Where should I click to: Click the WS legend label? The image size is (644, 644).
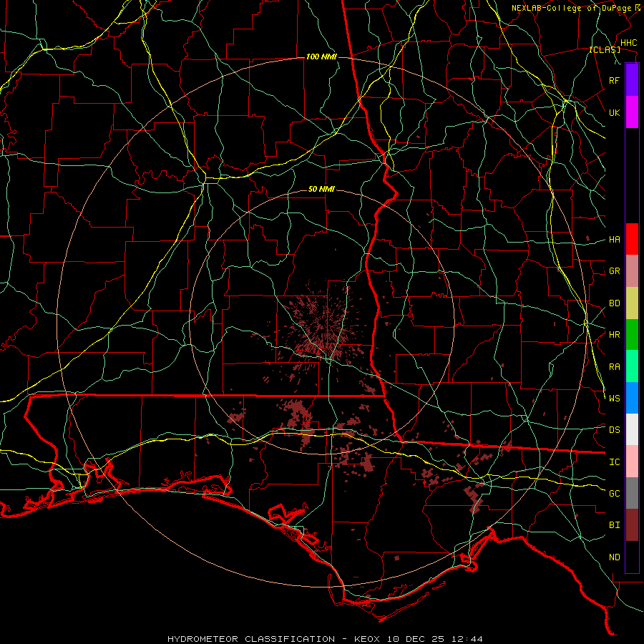614,398
